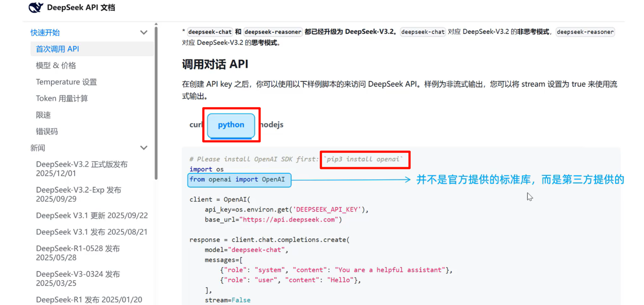
Task: Click 'from openai import OpenAI' line
Action: click(x=237, y=179)
